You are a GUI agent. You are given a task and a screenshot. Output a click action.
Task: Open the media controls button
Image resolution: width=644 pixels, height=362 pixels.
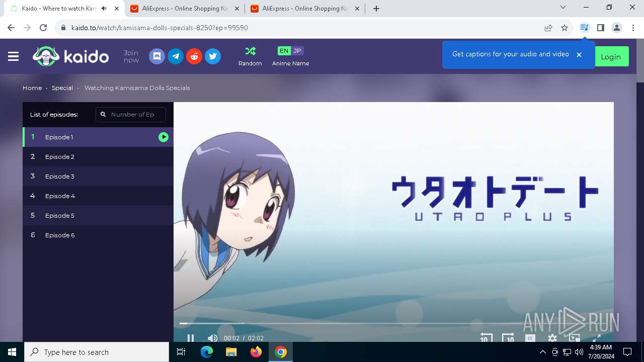coord(584,28)
